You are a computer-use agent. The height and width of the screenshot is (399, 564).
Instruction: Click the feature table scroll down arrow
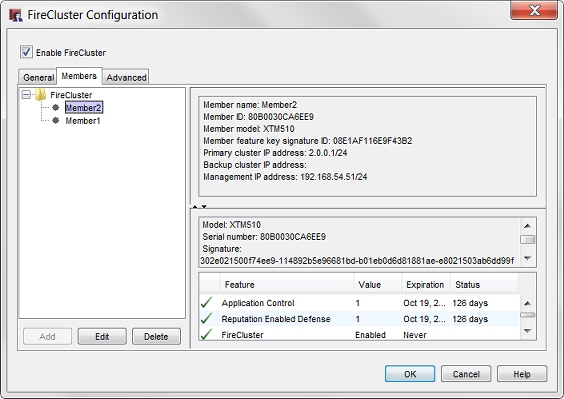(x=527, y=331)
